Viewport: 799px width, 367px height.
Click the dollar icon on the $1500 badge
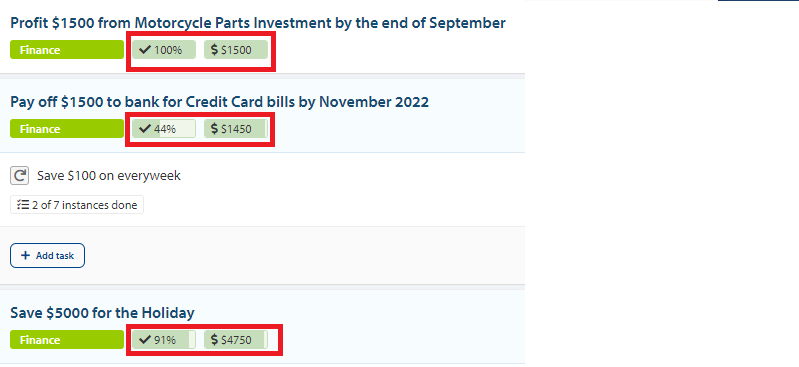(215, 50)
